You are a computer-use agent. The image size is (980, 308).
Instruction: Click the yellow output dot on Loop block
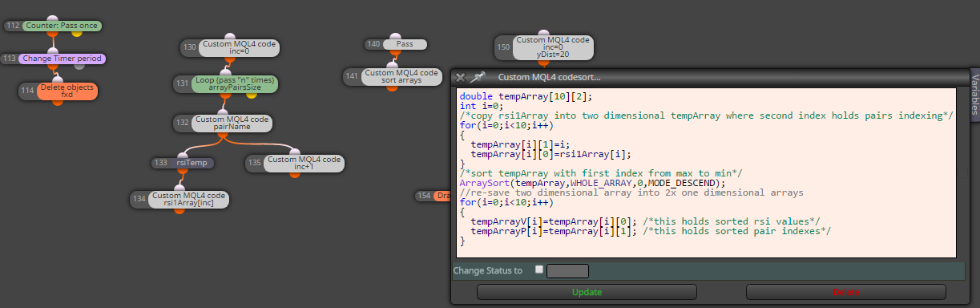[x=252, y=94]
